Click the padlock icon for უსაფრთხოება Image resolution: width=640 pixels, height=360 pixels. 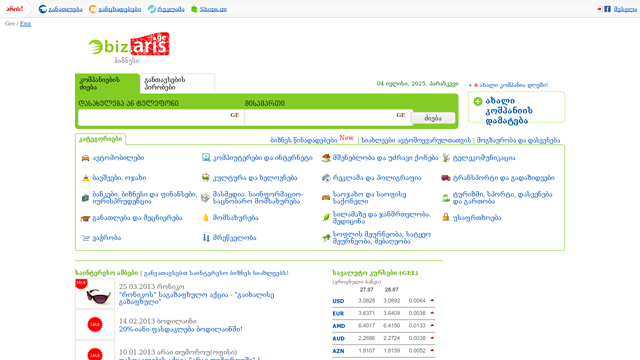(x=446, y=217)
